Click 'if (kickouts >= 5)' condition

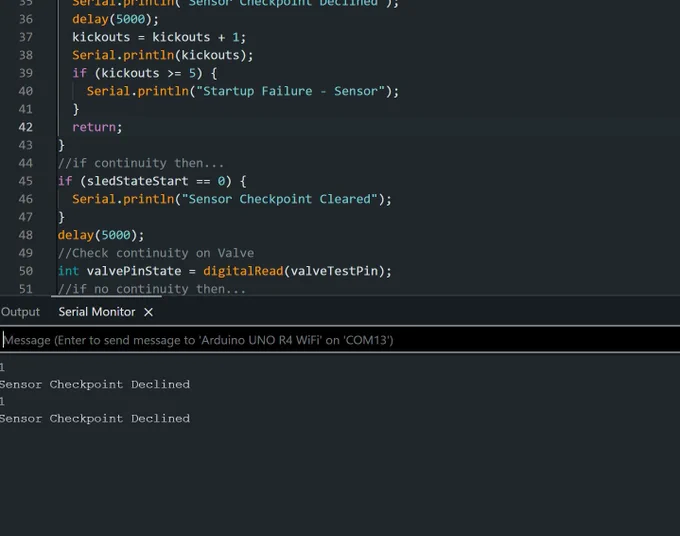[x=137, y=73]
